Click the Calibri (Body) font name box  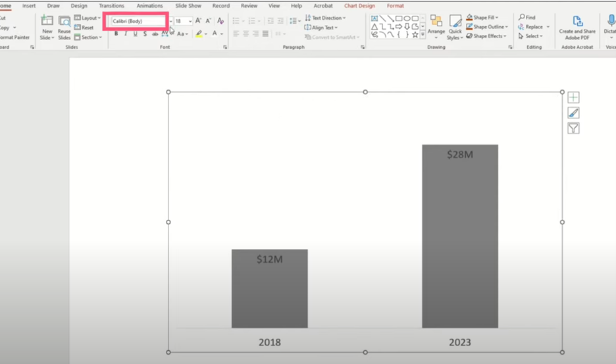[136, 21]
